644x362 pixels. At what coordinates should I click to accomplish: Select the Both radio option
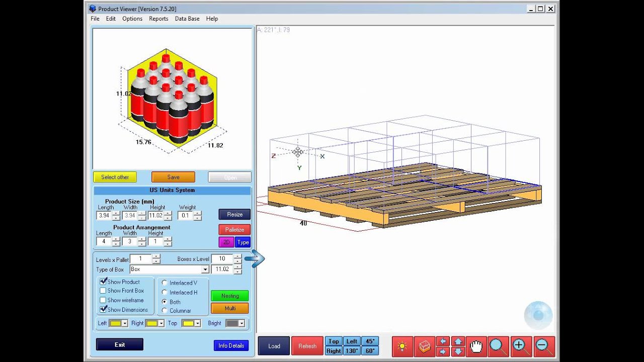[x=165, y=302]
